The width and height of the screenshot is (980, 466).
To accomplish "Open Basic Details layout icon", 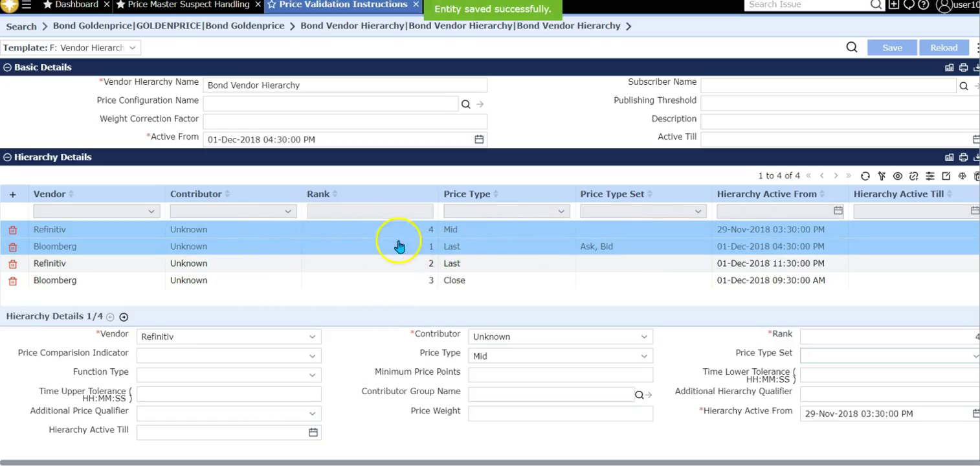I will point(950,67).
